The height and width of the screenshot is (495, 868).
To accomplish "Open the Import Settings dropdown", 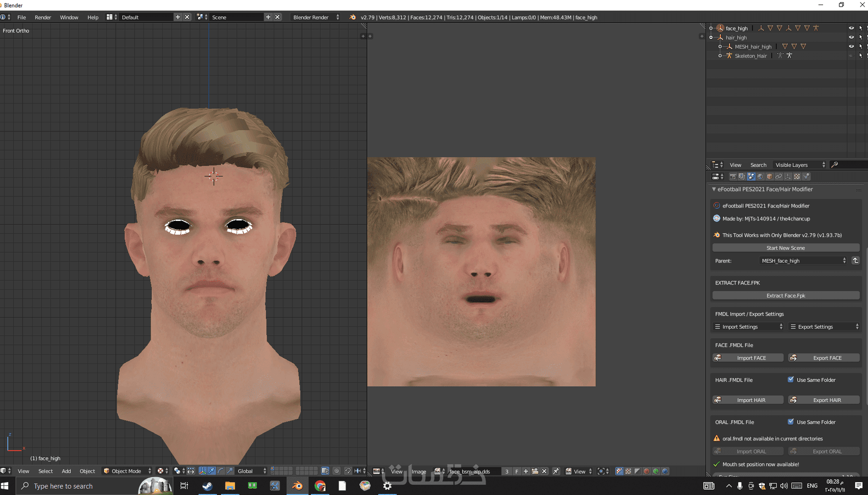I will pos(749,327).
